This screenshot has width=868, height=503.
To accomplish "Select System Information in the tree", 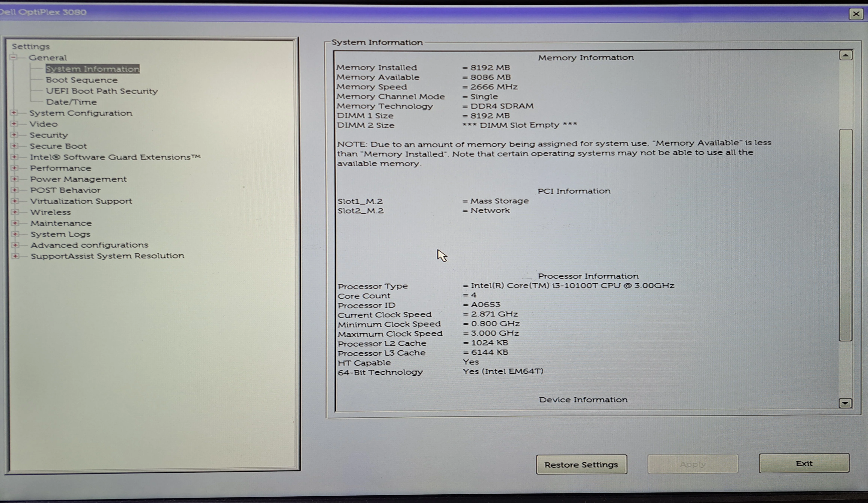I will tap(93, 69).
